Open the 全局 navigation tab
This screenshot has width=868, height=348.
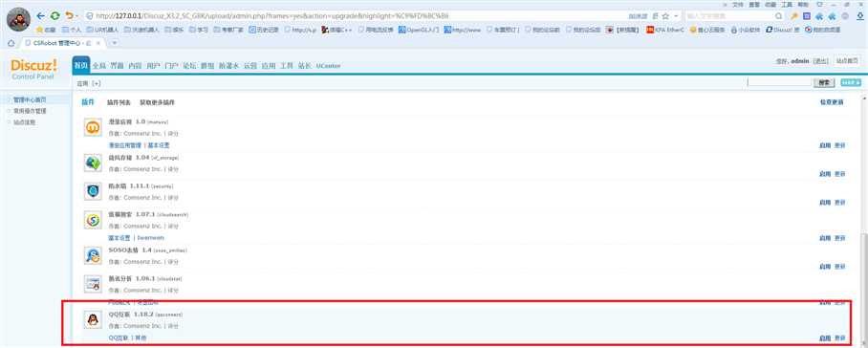(98, 65)
